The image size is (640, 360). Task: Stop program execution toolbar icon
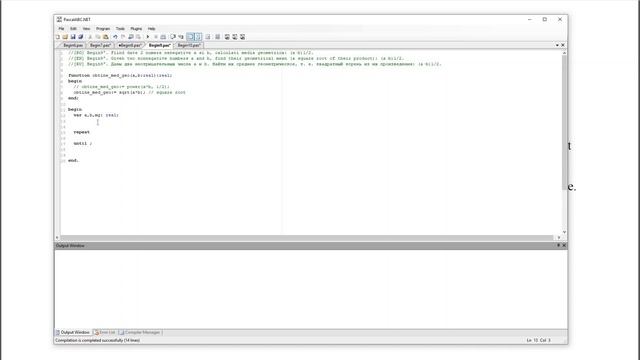(x=156, y=37)
